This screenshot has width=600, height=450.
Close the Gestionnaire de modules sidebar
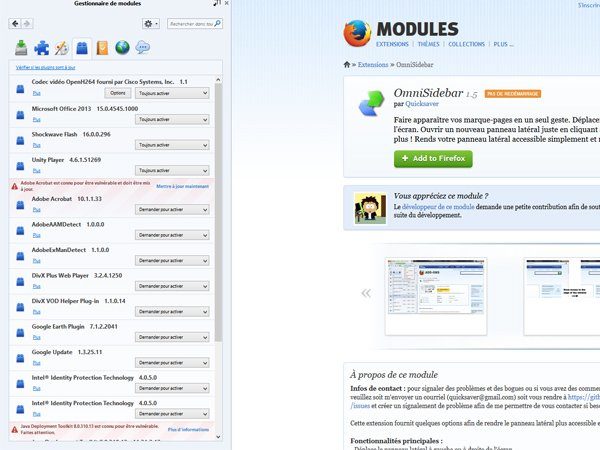click(x=227, y=3)
